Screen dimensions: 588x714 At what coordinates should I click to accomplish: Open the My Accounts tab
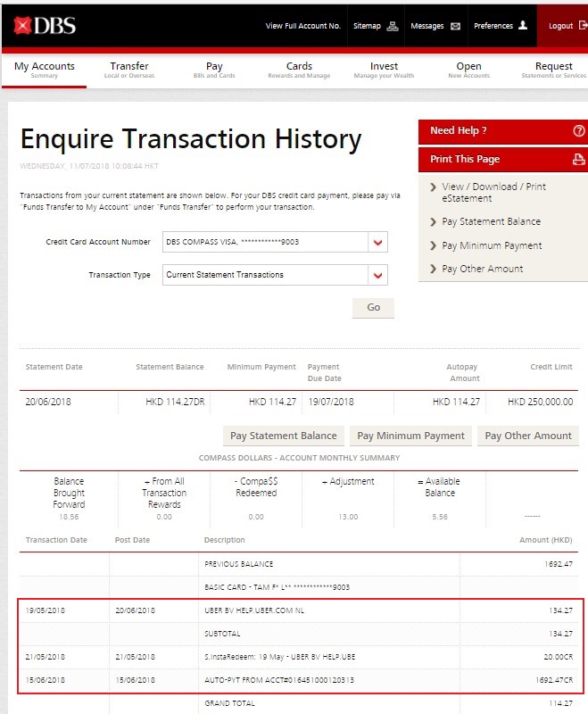click(x=44, y=70)
